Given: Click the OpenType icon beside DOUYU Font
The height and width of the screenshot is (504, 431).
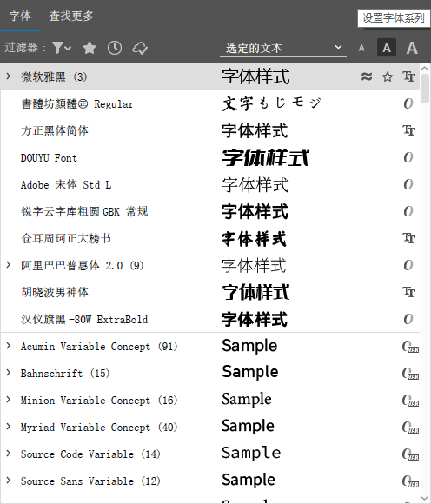Looking at the screenshot, I should [x=408, y=157].
